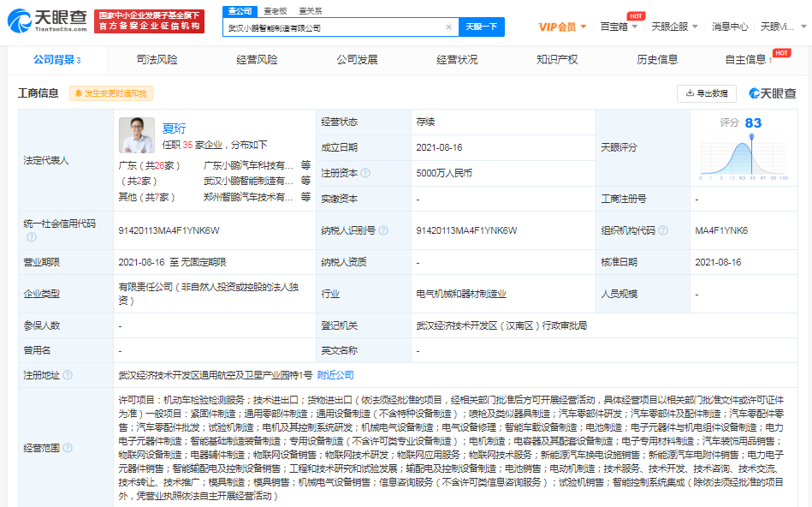The image size is (812, 507).
Task: Expand the 天眼企服 dropdown
Action: coord(673,27)
